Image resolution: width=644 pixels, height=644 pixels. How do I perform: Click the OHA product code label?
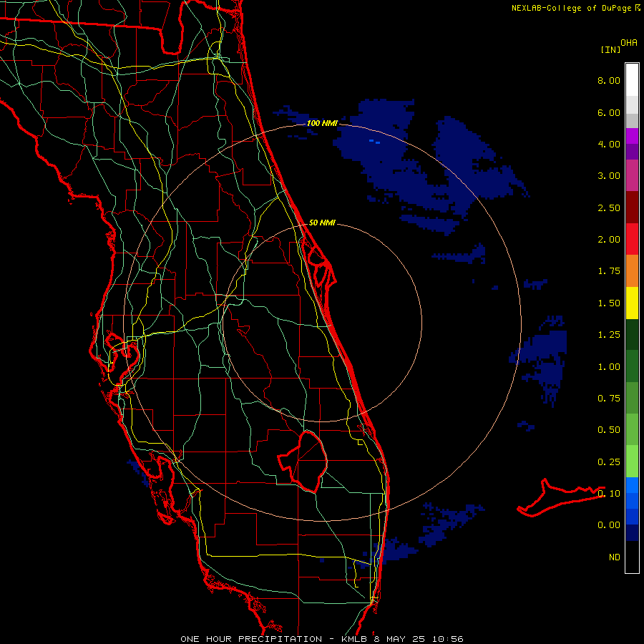tap(629, 42)
